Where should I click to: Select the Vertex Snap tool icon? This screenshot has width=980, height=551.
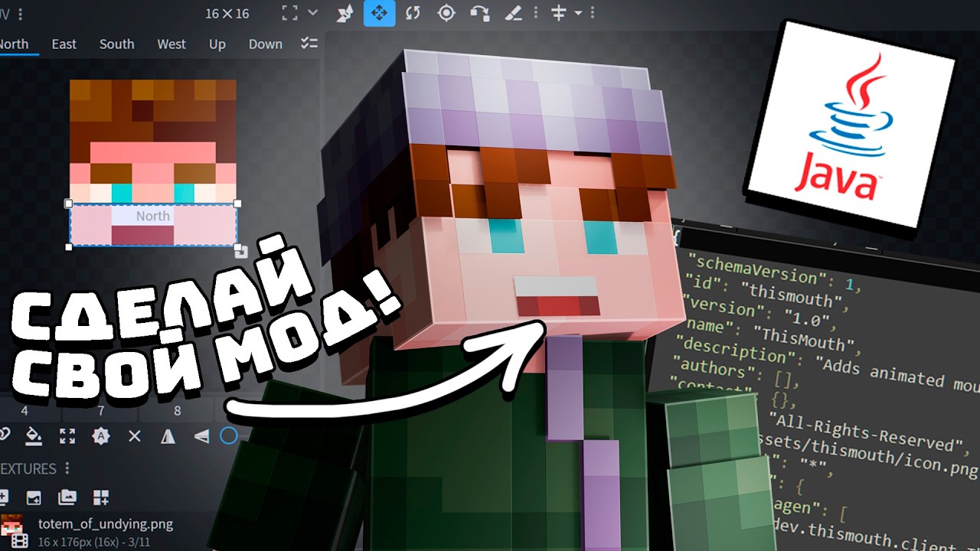pyautogui.click(x=480, y=13)
